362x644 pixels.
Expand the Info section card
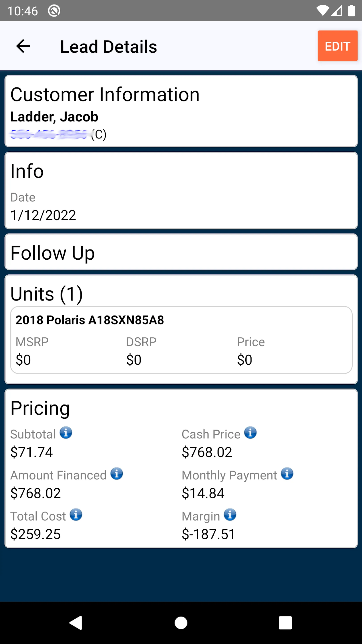click(x=181, y=191)
